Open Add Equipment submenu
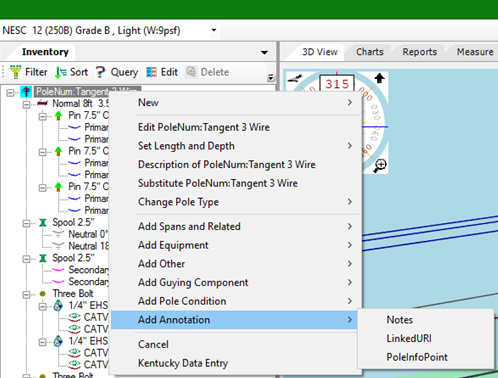Image resolution: width=498 pixels, height=378 pixels. pyautogui.click(x=235, y=245)
